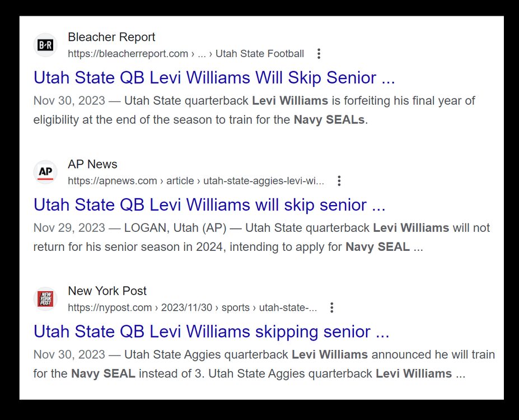
Task: Click the apnews.com breadcrumb URL
Action: (195, 181)
